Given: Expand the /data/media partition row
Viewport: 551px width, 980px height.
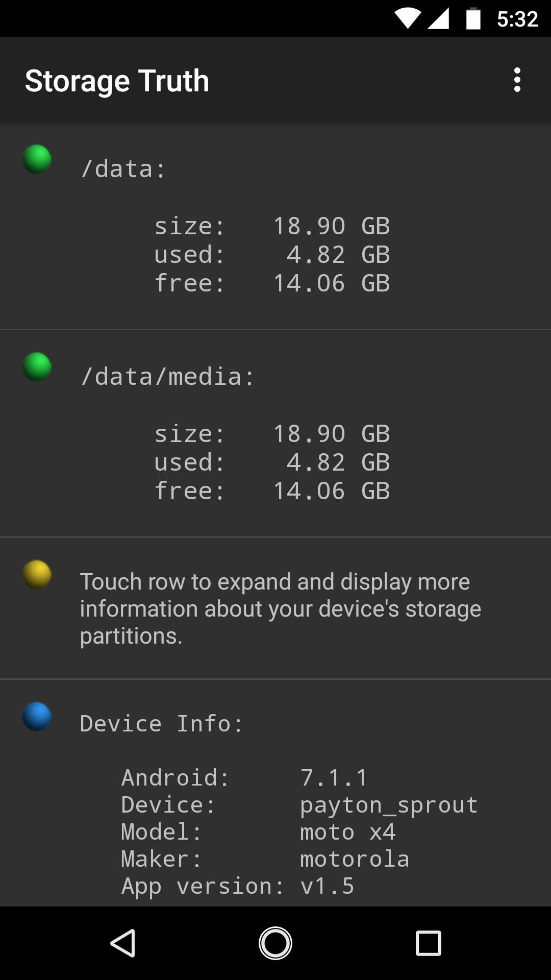Looking at the screenshot, I should point(275,433).
